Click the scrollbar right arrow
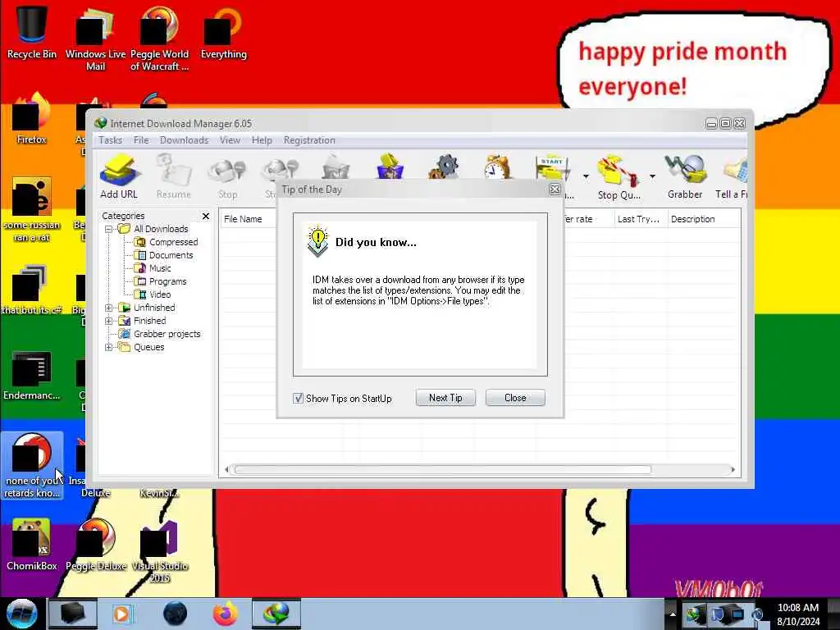Image resolution: width=840 pixels, height=630 pixels. tap(733, 470)
